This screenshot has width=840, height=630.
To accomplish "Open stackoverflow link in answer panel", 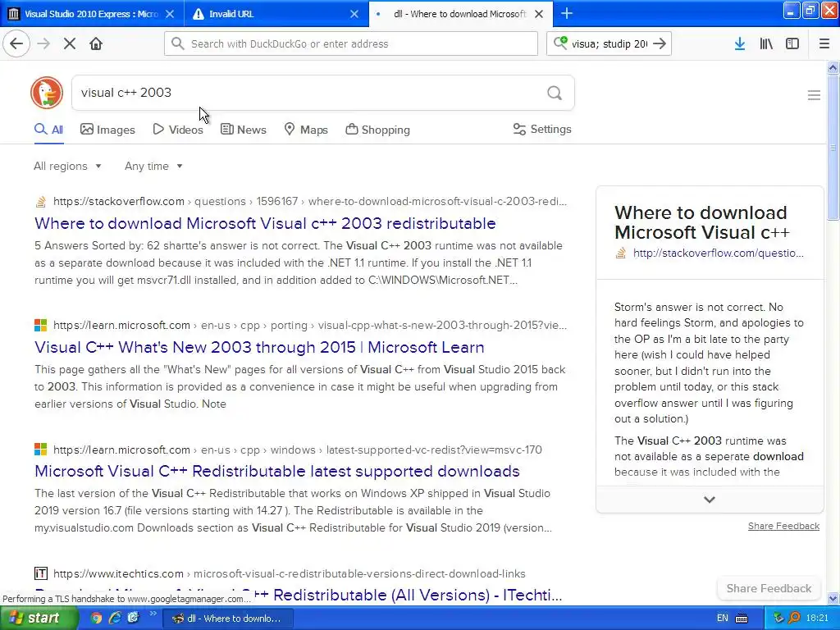I will click(x=718, y=253).
